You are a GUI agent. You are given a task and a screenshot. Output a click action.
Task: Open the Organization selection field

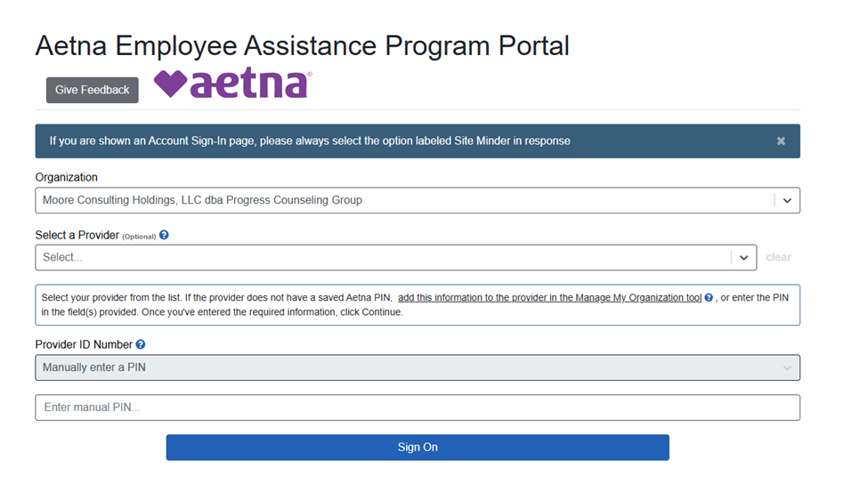401,200
